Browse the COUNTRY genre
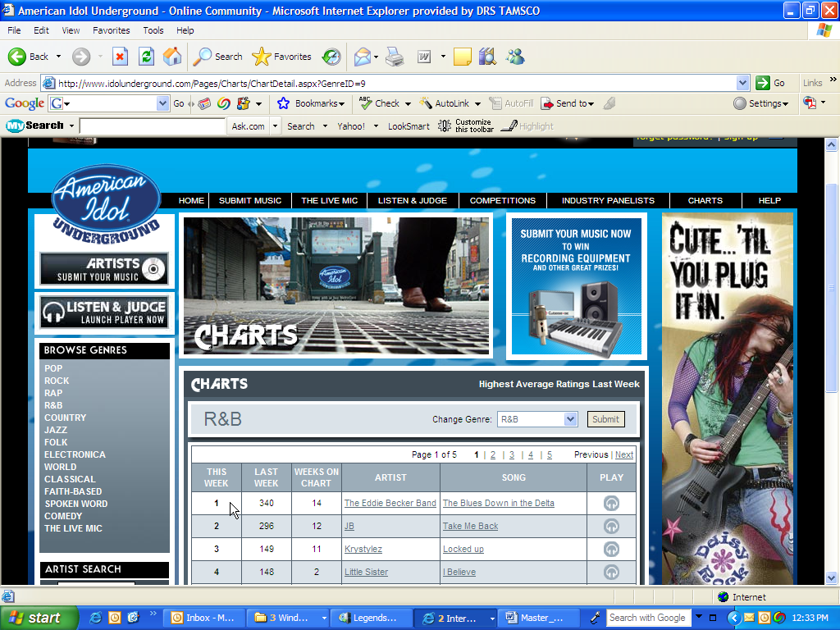Viewport: 840px width, 630px height. pyautogui.click(x=66, y=418)
